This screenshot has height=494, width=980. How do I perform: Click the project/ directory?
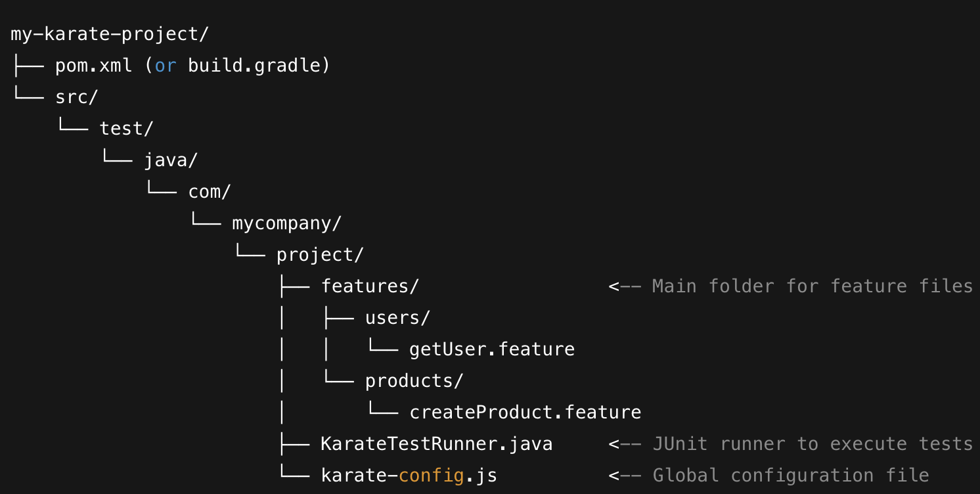(320, 255)
